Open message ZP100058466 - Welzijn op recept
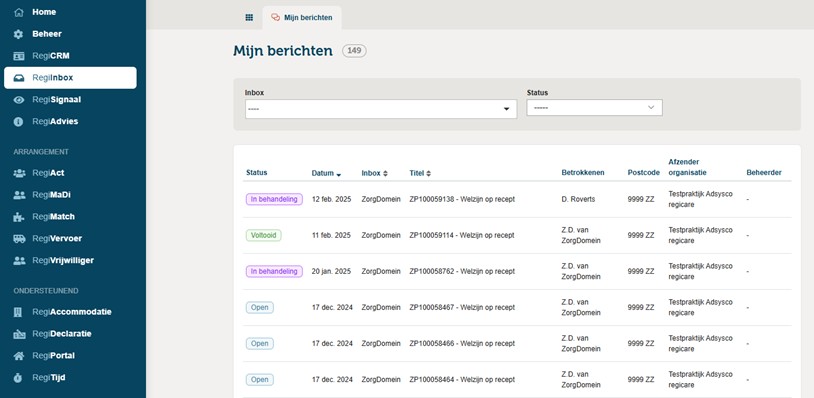Viewport: 814px width, 398px height. pos(462,344)
